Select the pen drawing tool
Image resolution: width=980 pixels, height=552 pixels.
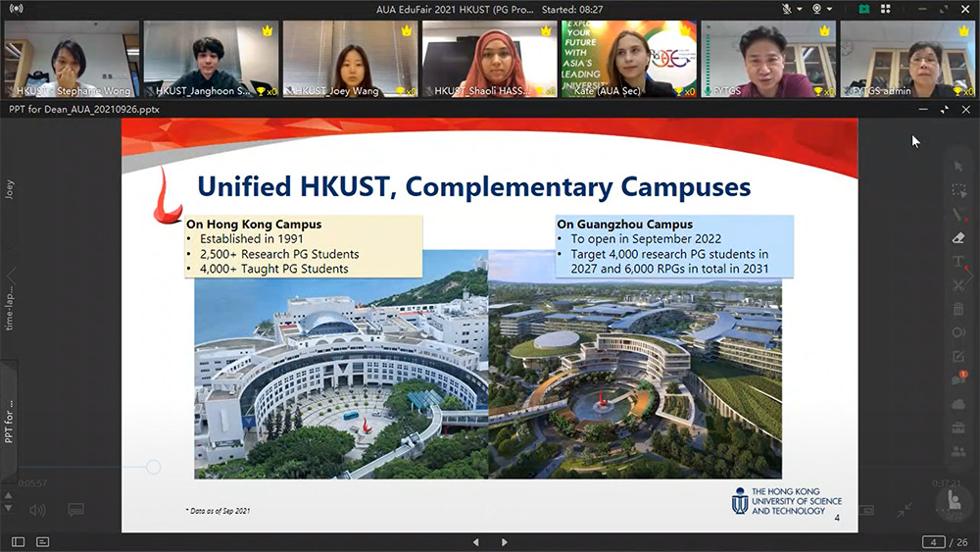click(x=958, y=215)
